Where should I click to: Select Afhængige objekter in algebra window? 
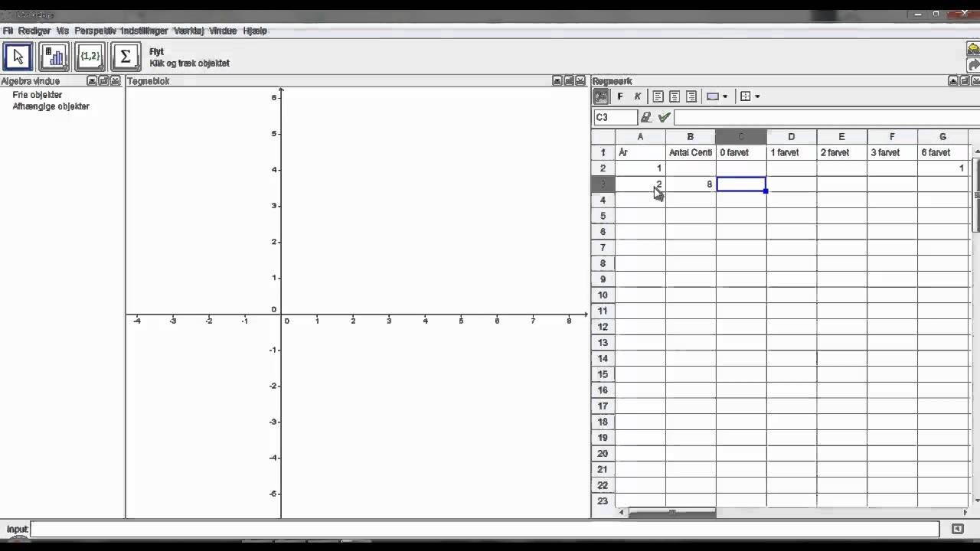click(x=51, y=106)
